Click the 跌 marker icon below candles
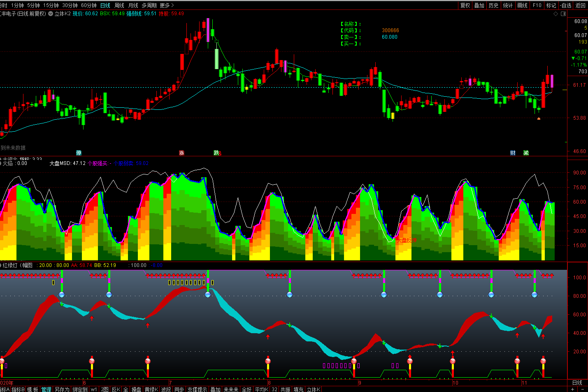The height and width of the screenshot is (392, 588). (x=216, y=153)
